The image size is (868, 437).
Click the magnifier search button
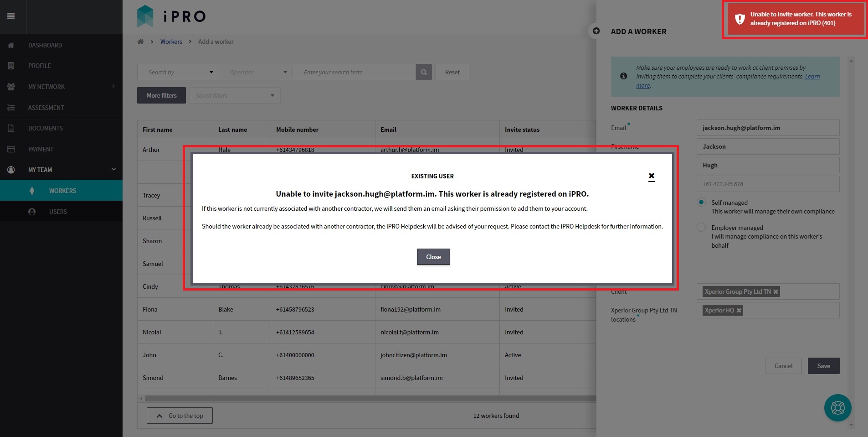[424, 72]
